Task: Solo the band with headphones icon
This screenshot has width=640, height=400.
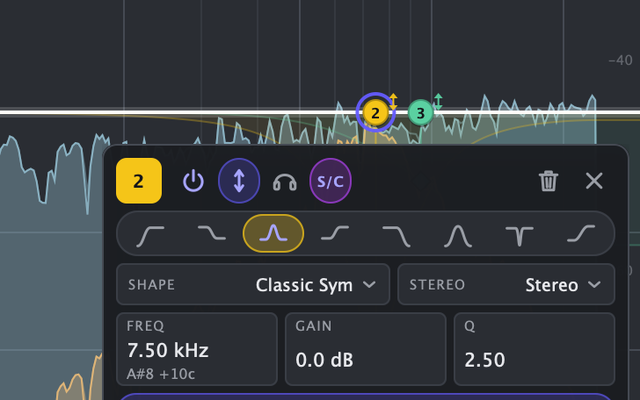Action: [284, 182]
